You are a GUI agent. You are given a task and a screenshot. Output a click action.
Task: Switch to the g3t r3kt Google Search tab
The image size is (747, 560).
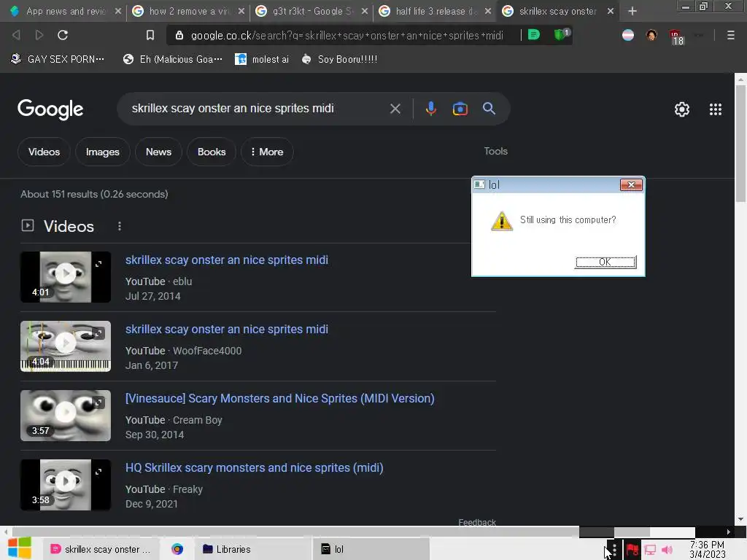click(311, 11)
